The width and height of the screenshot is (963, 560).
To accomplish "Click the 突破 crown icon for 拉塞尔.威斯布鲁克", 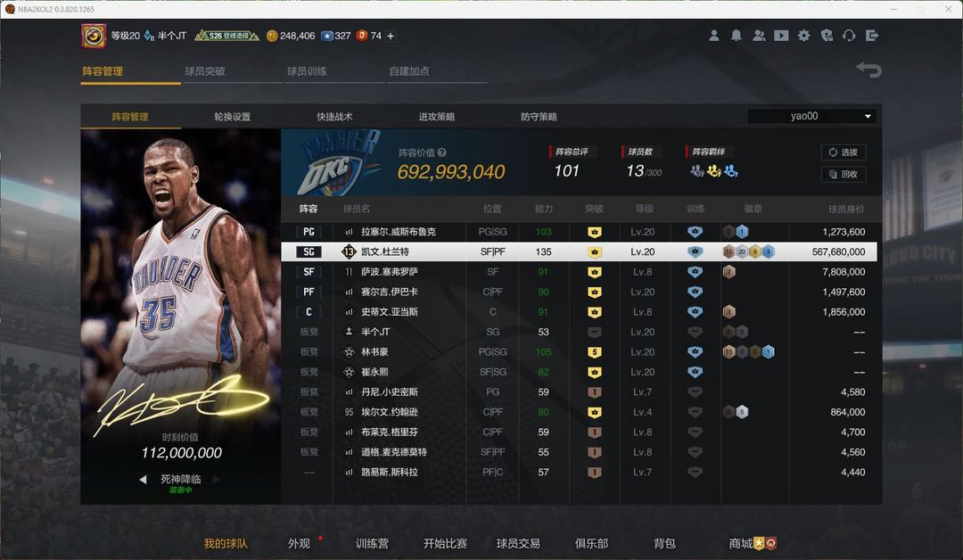I will [x=595, y=232].
